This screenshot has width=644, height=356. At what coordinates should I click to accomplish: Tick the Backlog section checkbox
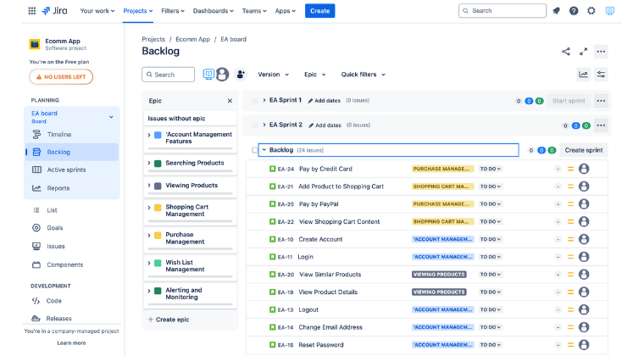click(x=255, y=150)
